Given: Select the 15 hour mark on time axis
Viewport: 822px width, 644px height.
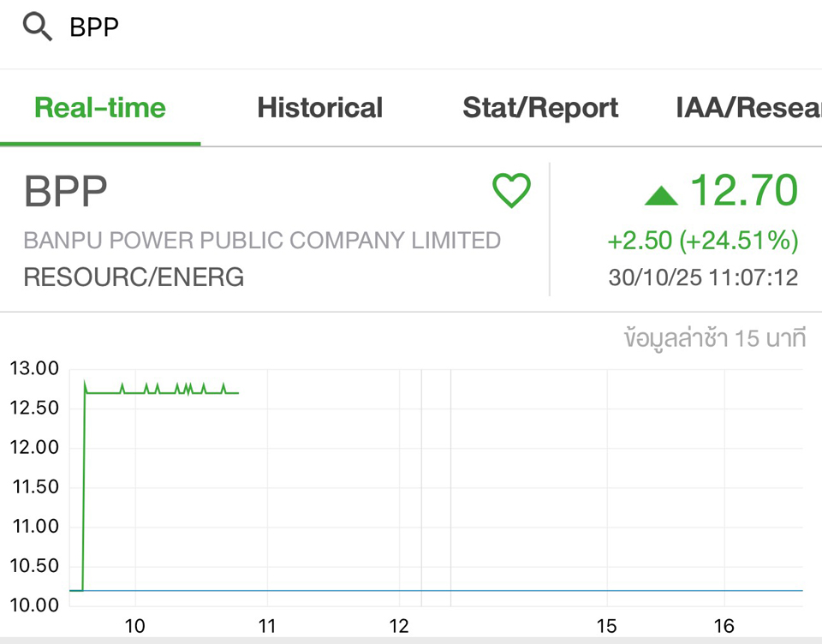Looking at the screenshot, I should [x=606, y=626].
